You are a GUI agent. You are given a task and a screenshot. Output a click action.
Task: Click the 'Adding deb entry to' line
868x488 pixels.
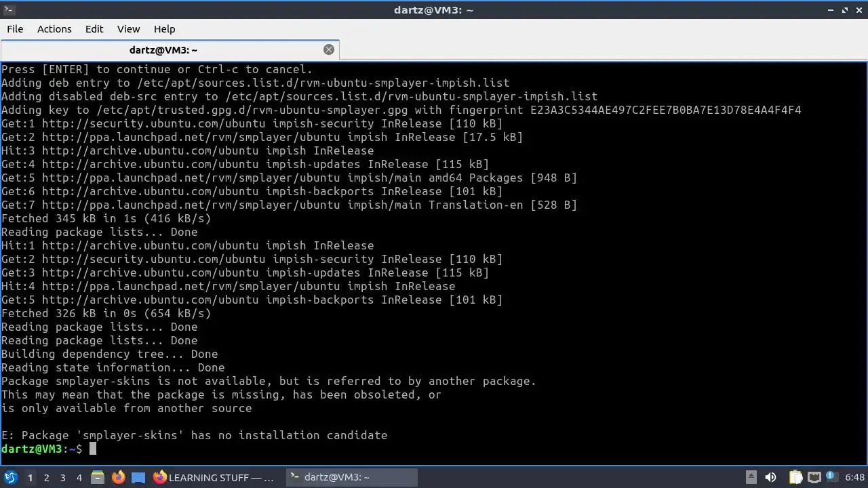tap(256, 83)
